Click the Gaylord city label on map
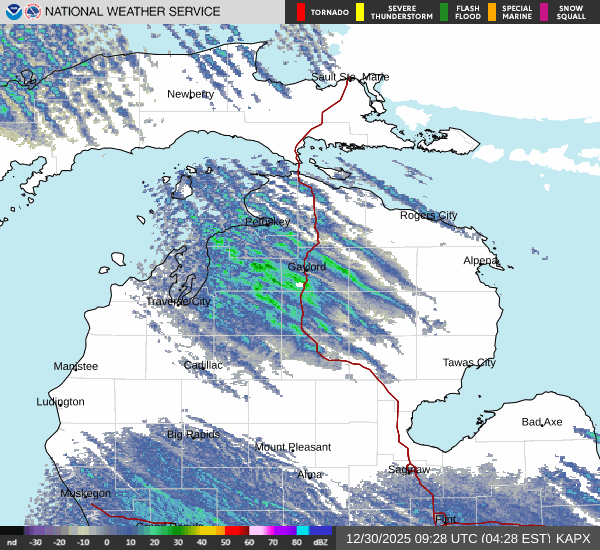 (307, 267)
